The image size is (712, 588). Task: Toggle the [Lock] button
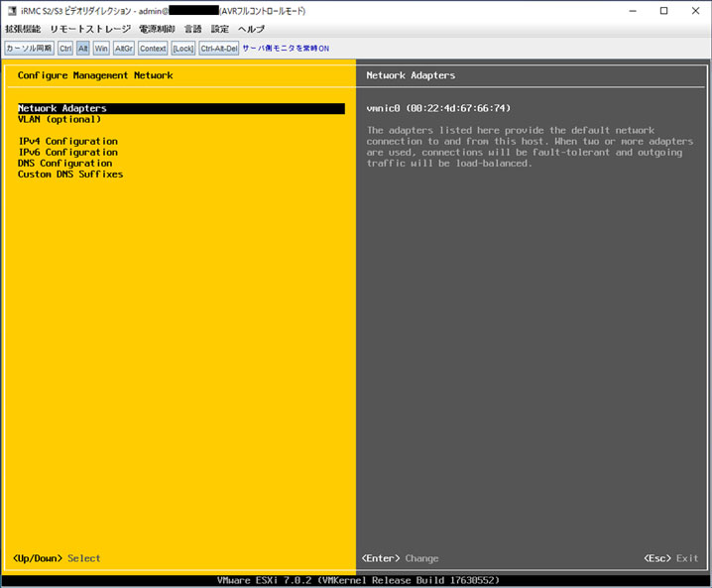(x=183, y=49)
